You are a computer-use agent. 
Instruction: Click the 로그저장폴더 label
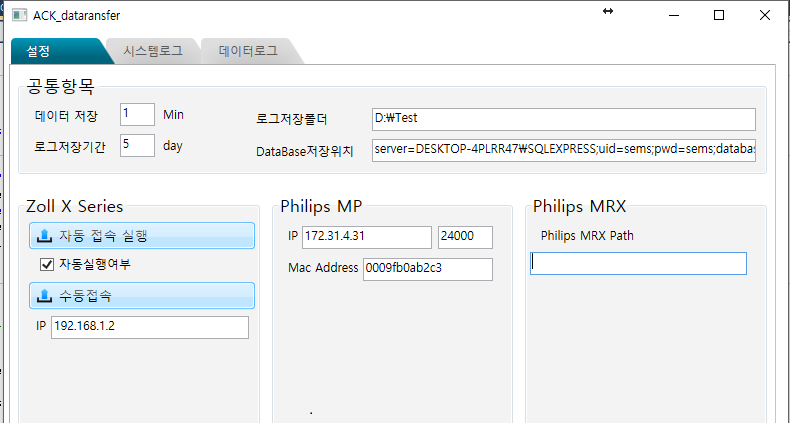[292, 120]
